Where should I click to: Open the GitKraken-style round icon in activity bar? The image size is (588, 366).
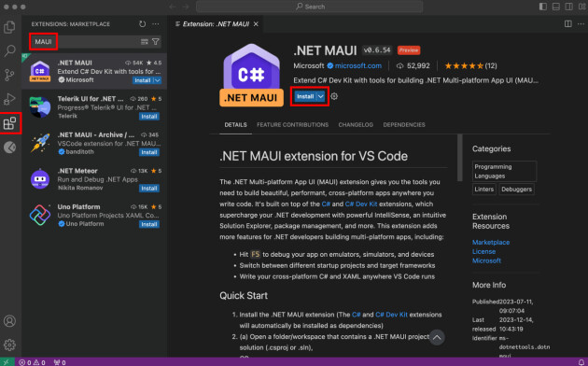(x=9, y=147)
